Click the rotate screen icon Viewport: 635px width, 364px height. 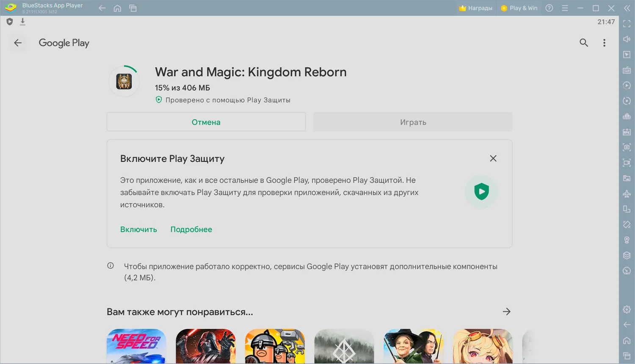627,209
